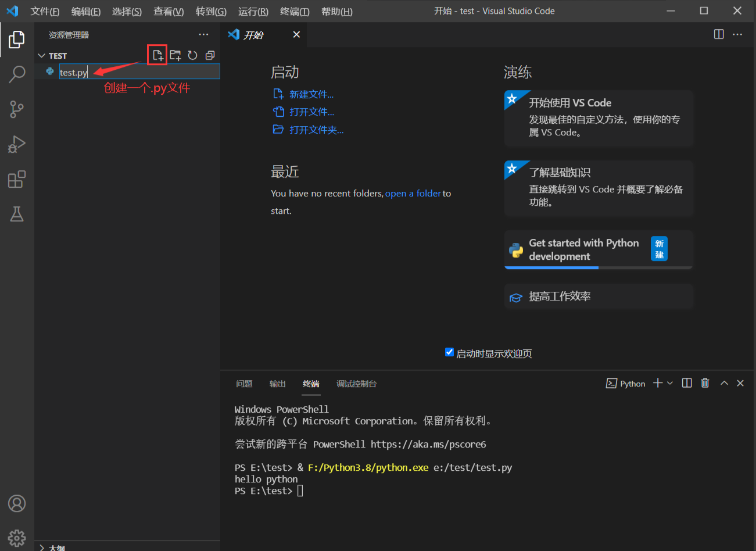Open explorer panel more actions ellipsis
756x551 pixels.
[203, 34]
